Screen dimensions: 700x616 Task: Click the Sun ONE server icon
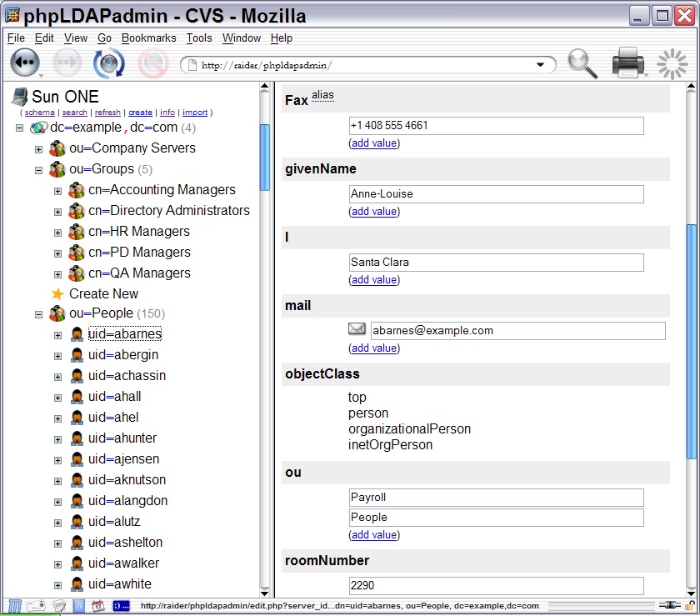coord(19,97)
